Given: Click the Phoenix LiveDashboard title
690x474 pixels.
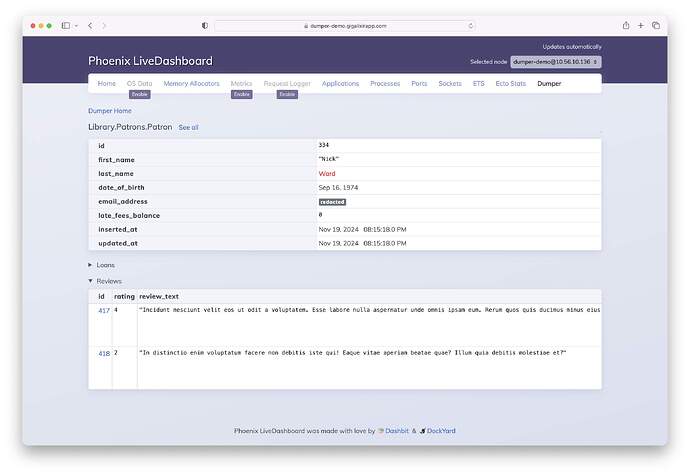Looking at the screenshot, I should coord(150,61).
